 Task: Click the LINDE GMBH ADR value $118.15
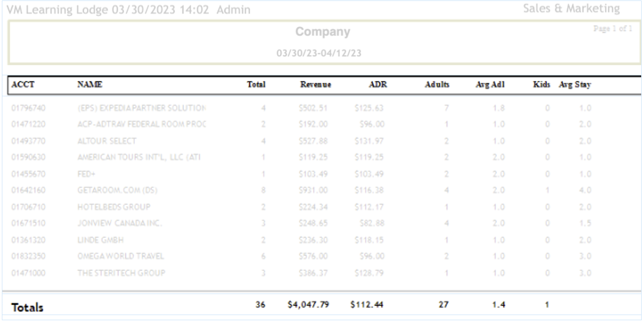pos(369,240)
